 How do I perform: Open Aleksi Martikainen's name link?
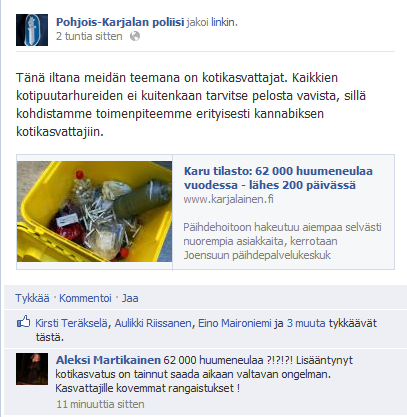click(108, 360)
